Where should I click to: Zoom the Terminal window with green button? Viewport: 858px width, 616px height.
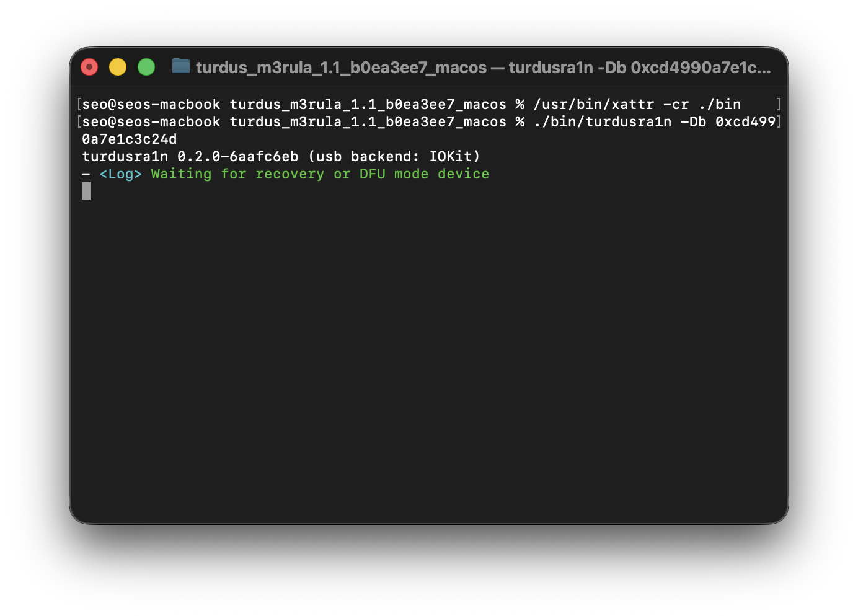(146, 67)
